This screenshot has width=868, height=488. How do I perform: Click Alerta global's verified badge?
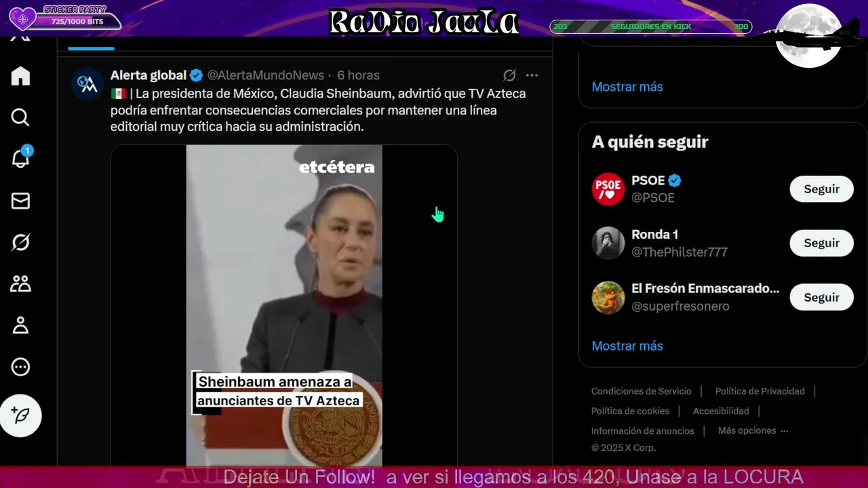point(196,75)
